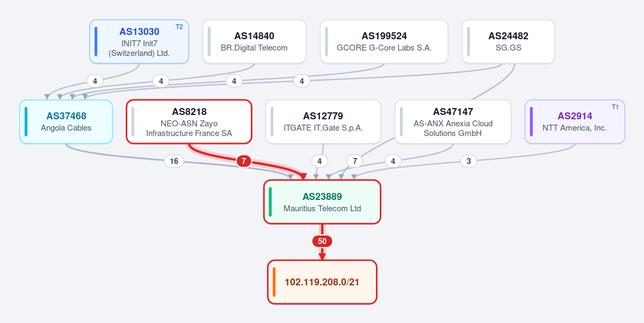The width and height of the screenshot is (644, 323).
Task: Click the 3 edge label from NTT
Action: (468, 161)
